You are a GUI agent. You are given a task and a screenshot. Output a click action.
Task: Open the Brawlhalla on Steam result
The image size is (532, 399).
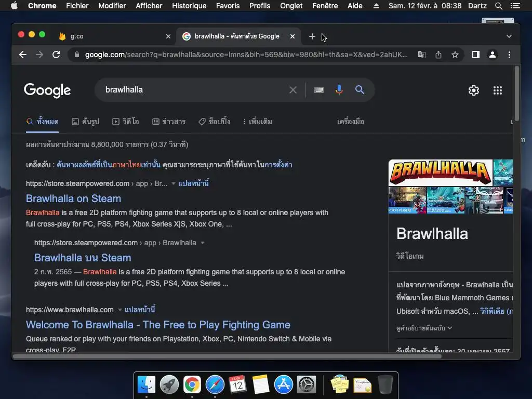point(73,198)
